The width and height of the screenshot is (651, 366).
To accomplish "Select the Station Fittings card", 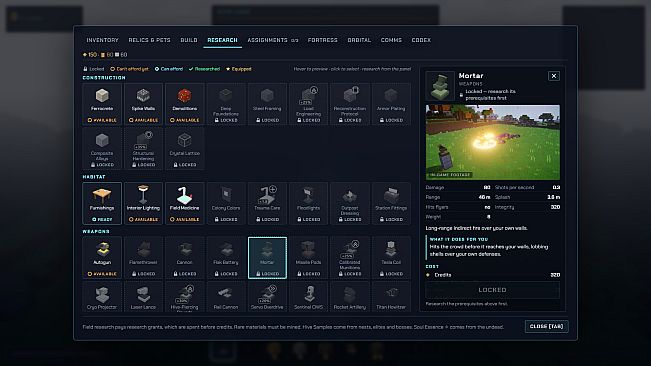I will [x=391, y=203].
